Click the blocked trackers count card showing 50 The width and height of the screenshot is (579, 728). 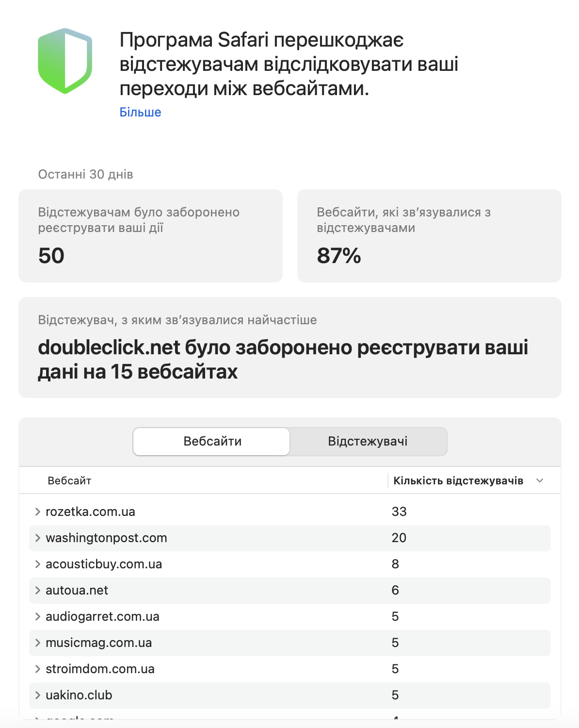pos(150,236)
